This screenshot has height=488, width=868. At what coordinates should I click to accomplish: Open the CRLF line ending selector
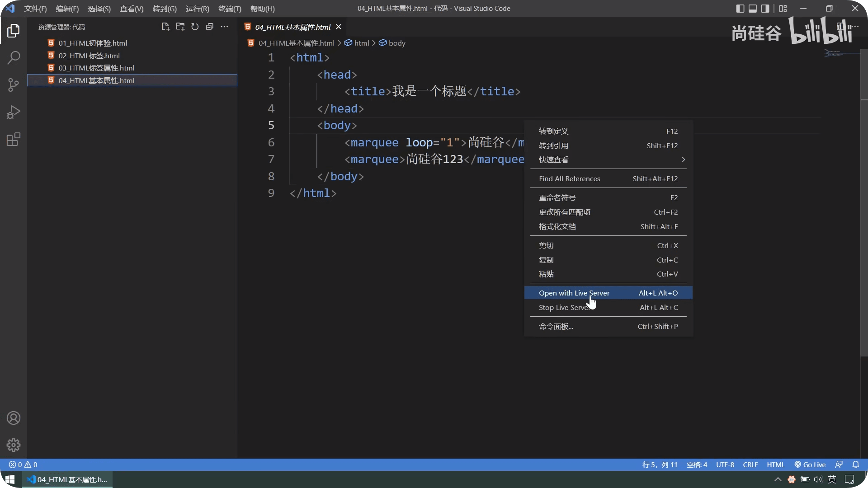pos(750,465)
